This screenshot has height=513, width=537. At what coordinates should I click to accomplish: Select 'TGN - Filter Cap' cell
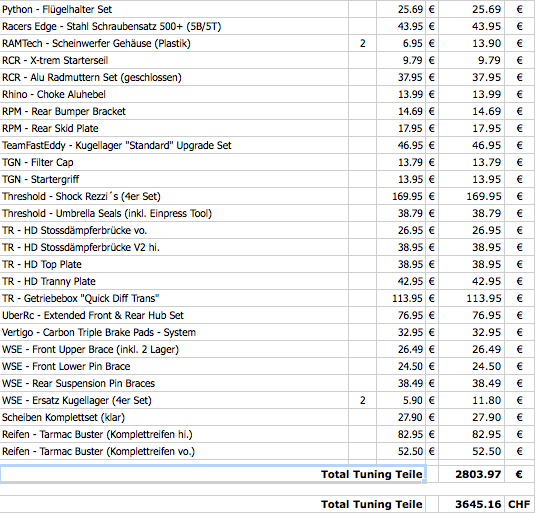pos(174,162)
